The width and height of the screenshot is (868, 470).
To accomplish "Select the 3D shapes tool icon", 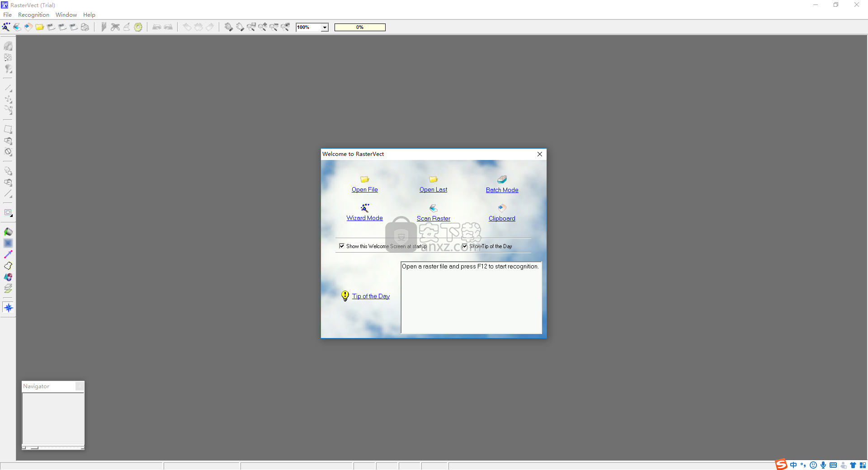I will [8, 277].
